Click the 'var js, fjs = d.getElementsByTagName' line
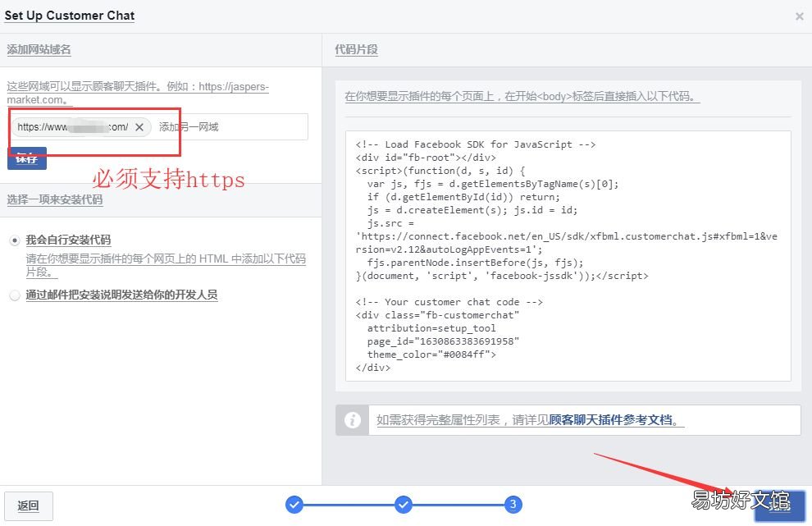812x526 pixels. point(492,184)
